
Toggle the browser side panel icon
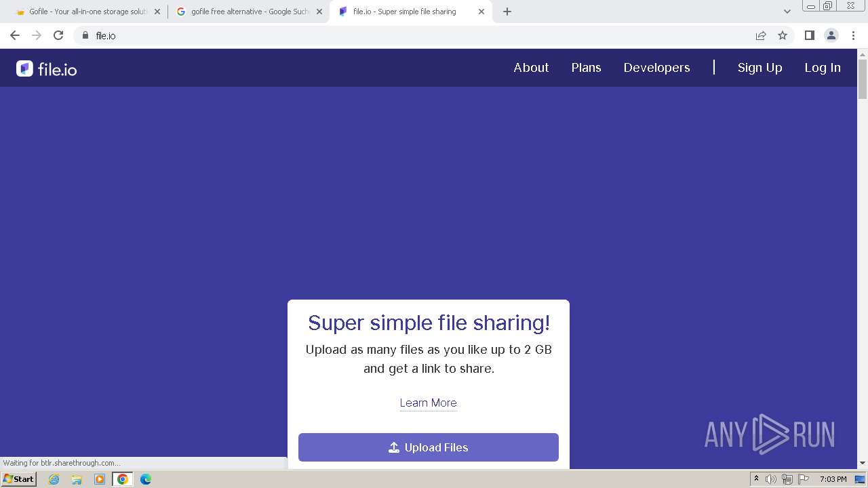[809, 35]
